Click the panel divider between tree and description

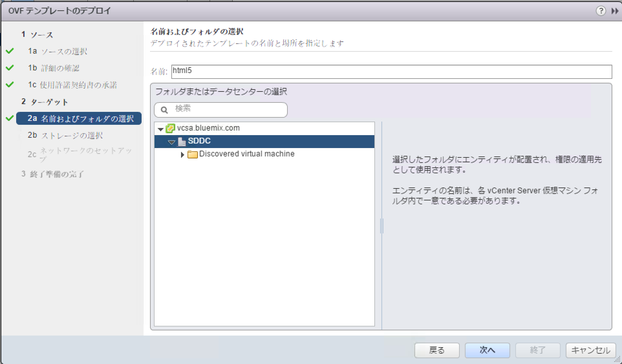click(382, 226)
